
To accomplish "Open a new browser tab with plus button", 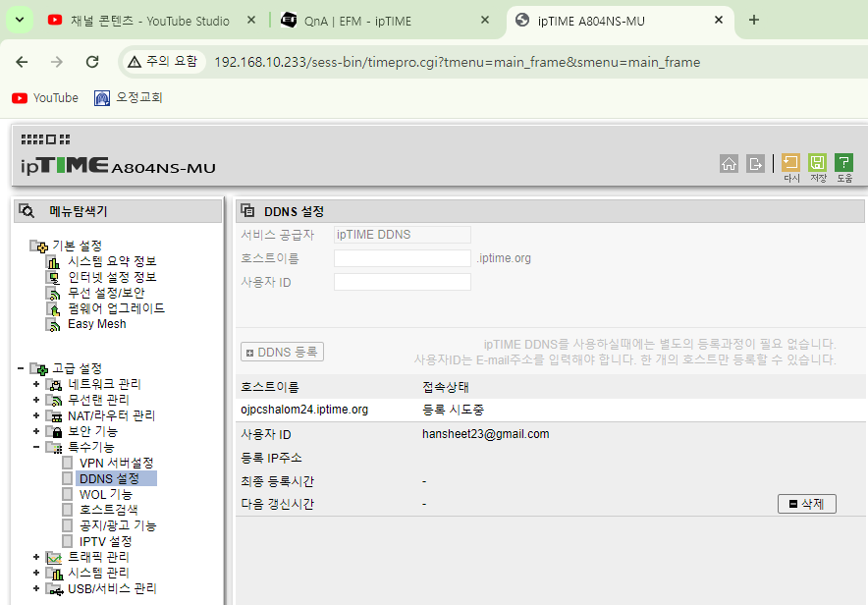I will pyautogui.click(x=753, y=20).
